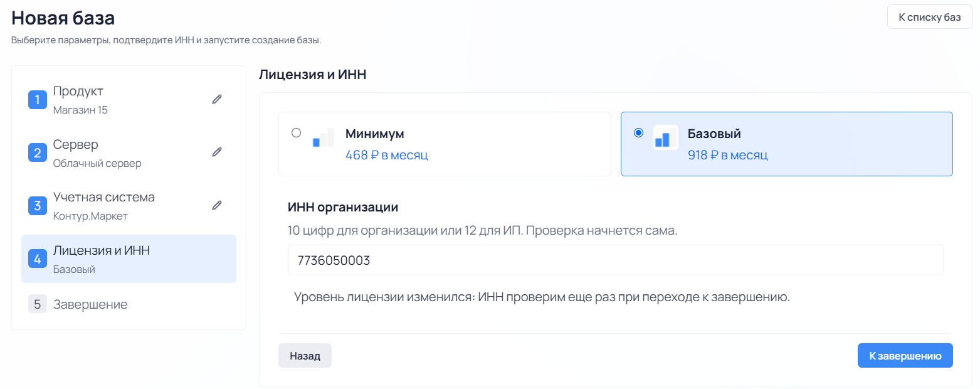Click the К списку баз button
The image size is (980, 389).
(930, 17)
